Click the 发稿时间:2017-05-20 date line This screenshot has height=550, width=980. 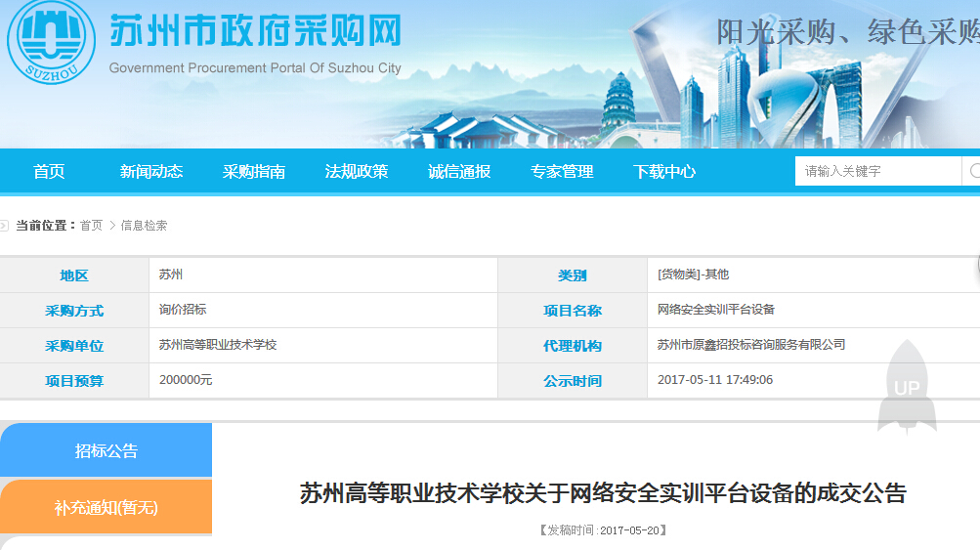click(x=603, y=530)
